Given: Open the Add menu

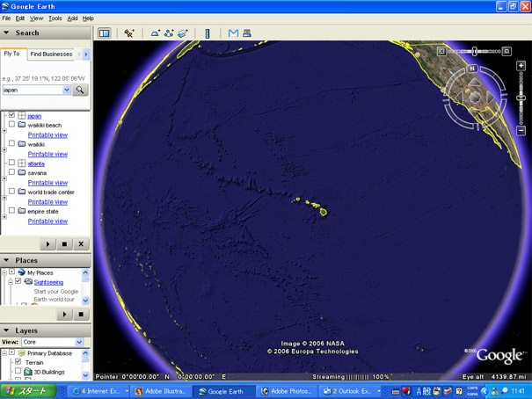Looking at the screenshot, I should click(72, 18).
